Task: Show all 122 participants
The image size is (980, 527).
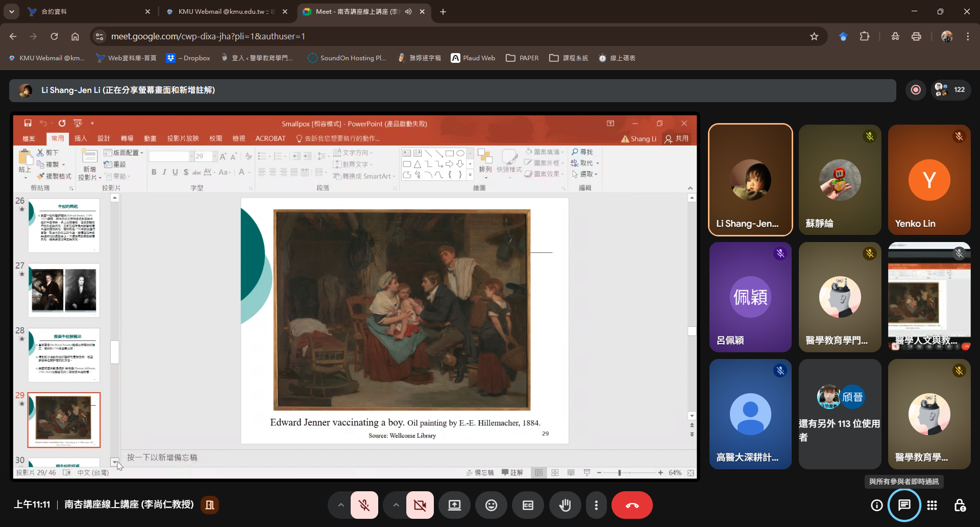Action: [950, 90]
